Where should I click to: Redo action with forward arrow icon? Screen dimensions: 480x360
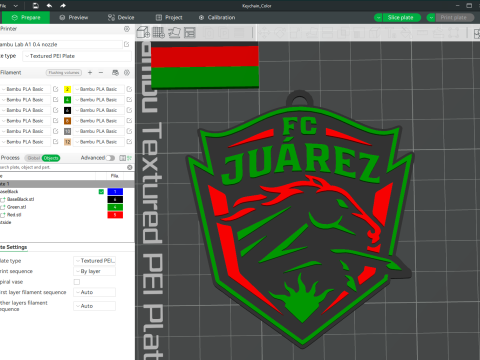tap(63, 5)
